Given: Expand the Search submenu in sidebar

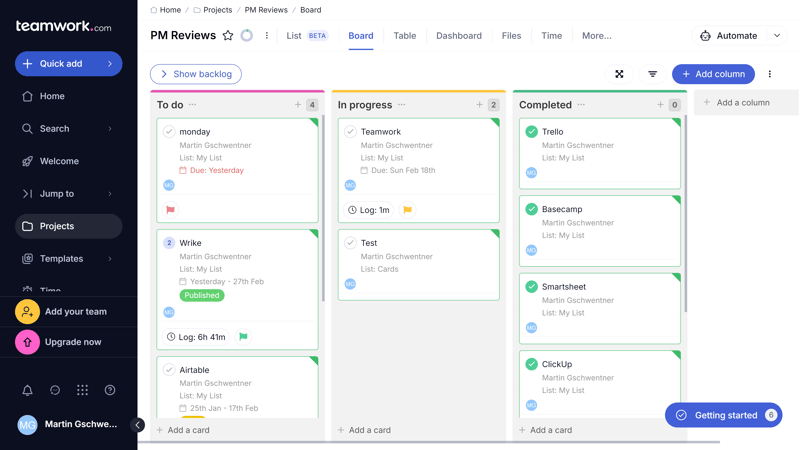Looking at the screenshot, I should click(110, 129).
